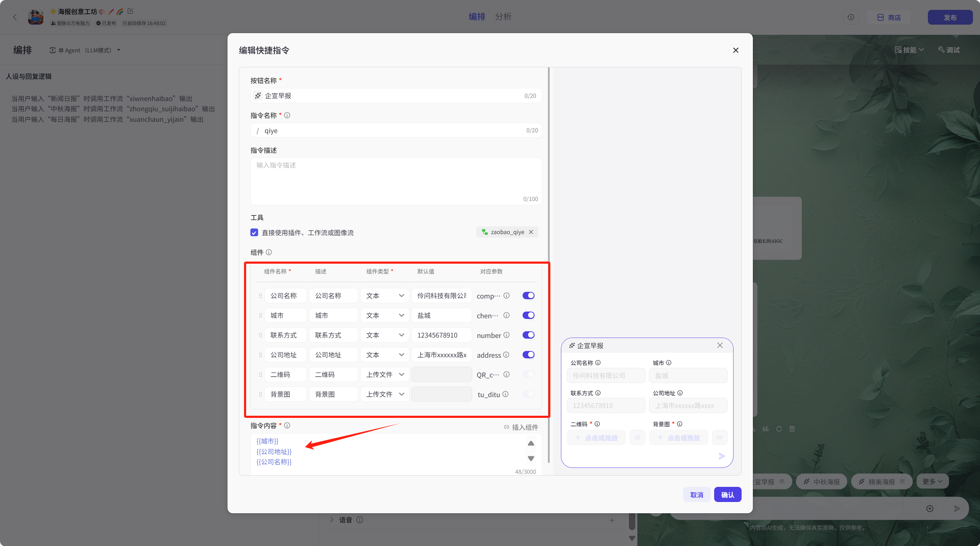Click the 调试 button
The image size is (980, 546).
[949, 50]
